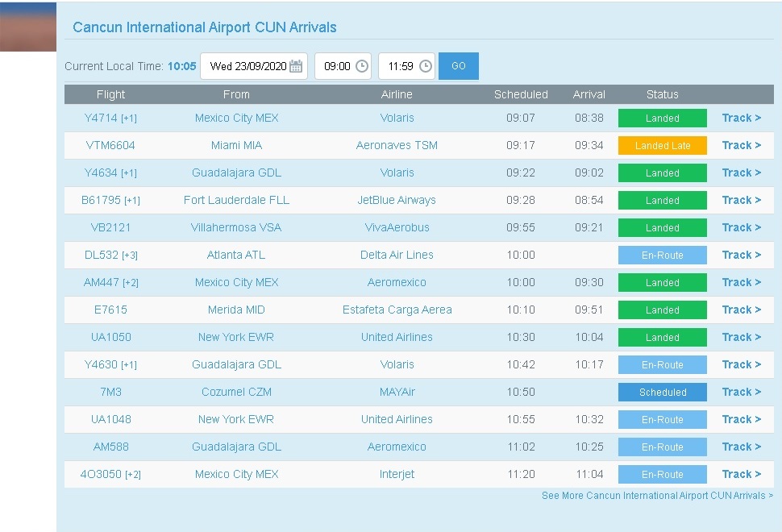The width and height of the screenshot is (782, 532).
Task: Select the 09:00 start time field
Action: coord(343,66)
